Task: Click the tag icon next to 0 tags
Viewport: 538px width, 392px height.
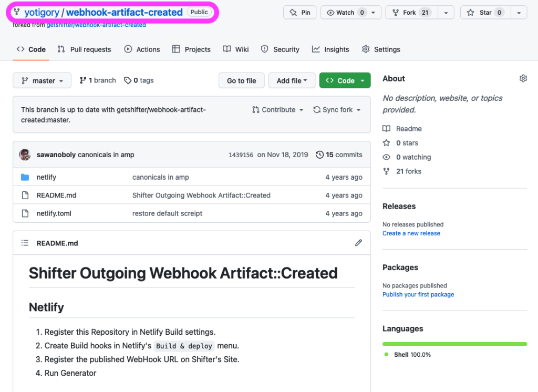Action: tap(128, 80)
